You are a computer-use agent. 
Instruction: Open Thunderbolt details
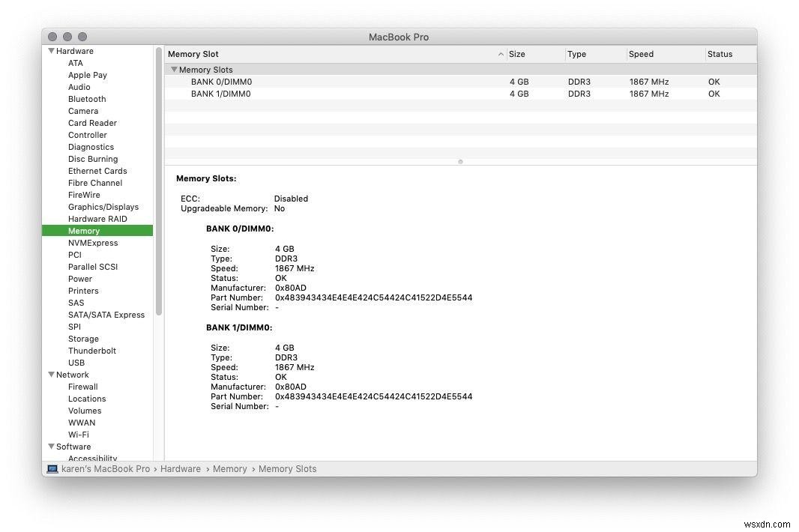92,351
